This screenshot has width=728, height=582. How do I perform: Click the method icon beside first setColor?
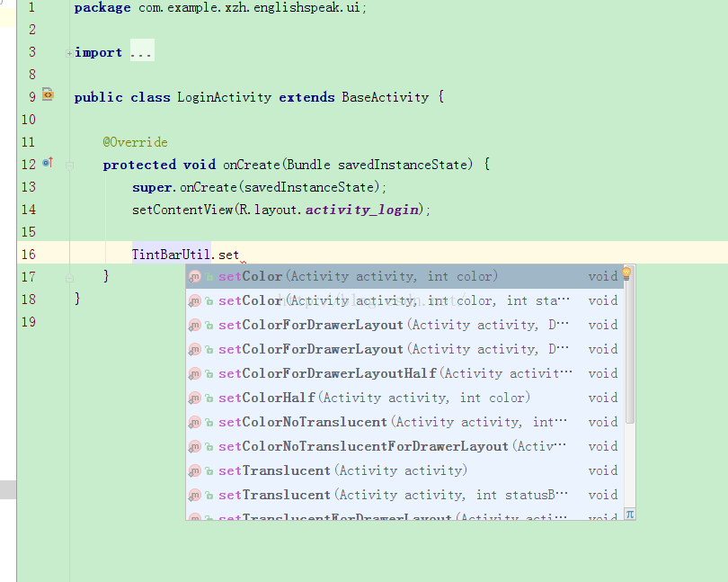point(194,277)
